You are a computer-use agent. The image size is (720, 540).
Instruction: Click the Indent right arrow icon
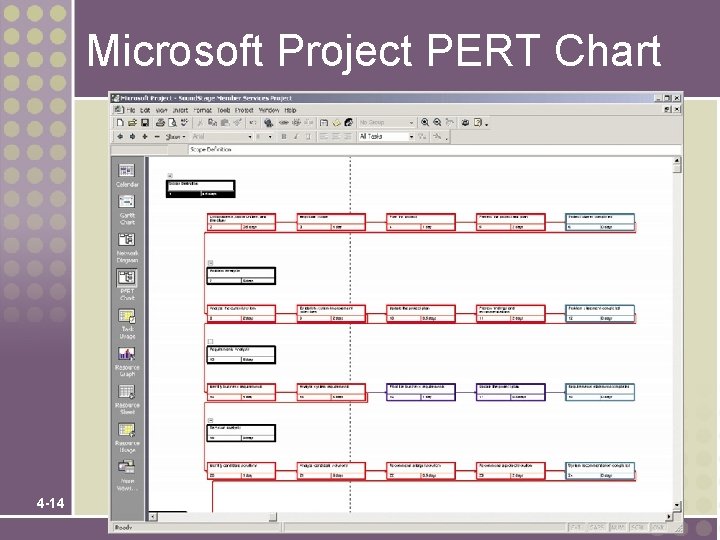(132, 136)
